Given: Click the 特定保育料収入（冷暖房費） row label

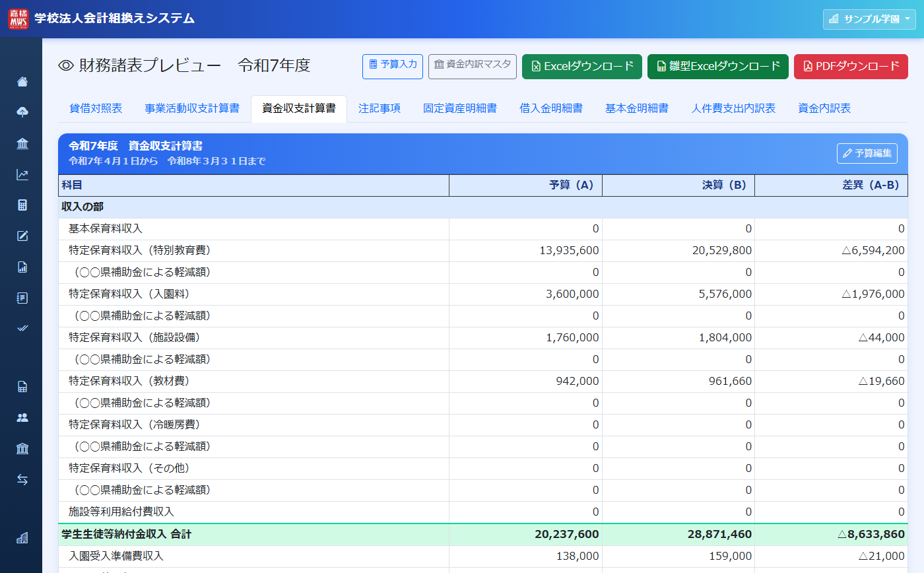Looking at the screenshot, I should click(x=135, y=425).
